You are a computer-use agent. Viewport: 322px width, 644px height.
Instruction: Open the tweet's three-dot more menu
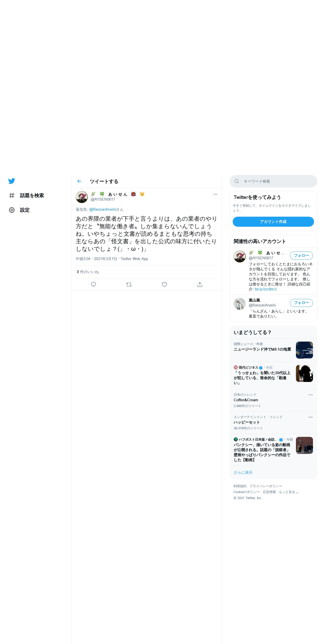tap(215, 194)
